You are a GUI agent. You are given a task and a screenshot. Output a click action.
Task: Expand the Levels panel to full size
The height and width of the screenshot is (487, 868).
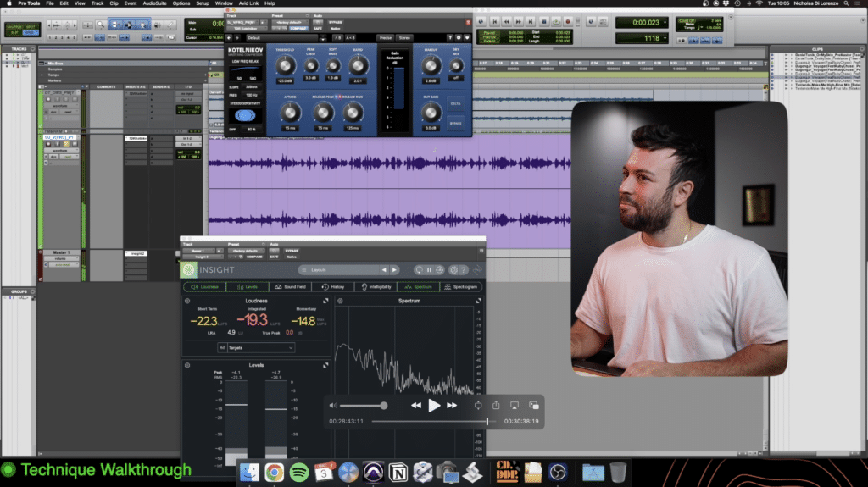[x=325, y=365]
